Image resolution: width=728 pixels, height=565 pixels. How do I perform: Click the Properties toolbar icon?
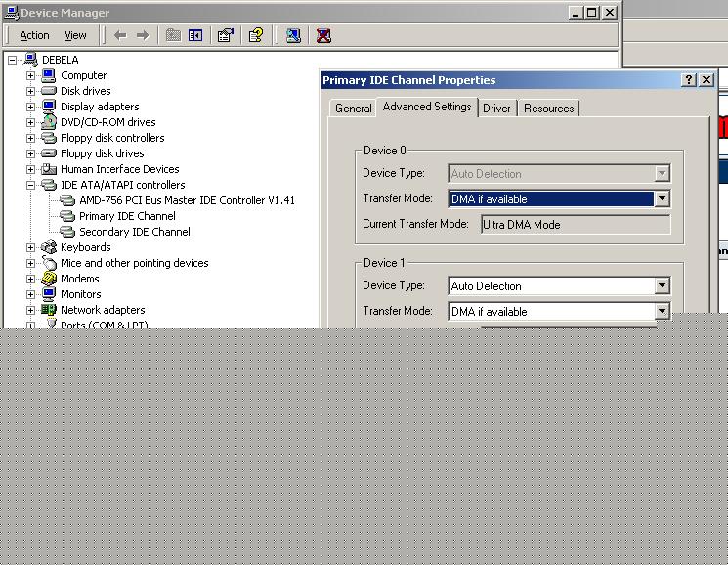pos(226,35)
